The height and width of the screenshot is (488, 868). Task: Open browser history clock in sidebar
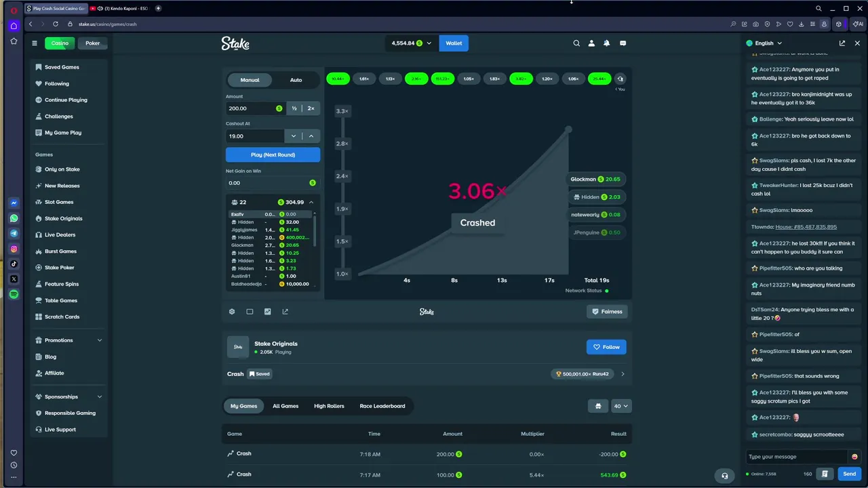click(14, 465)
